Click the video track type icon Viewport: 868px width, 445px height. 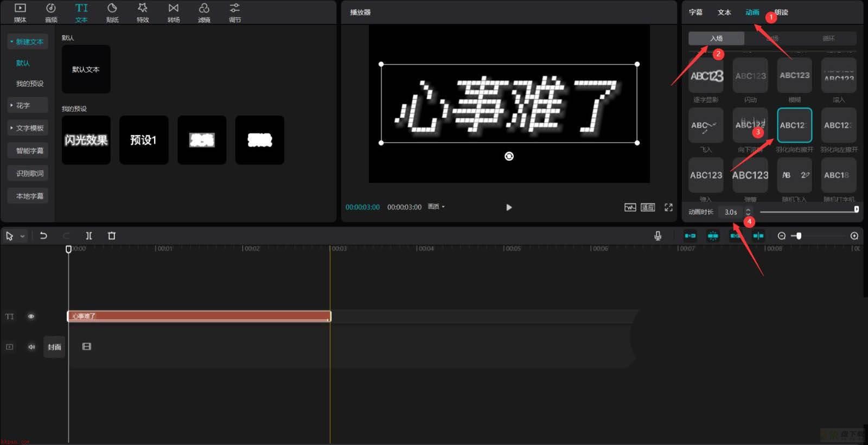pos(9,347)
